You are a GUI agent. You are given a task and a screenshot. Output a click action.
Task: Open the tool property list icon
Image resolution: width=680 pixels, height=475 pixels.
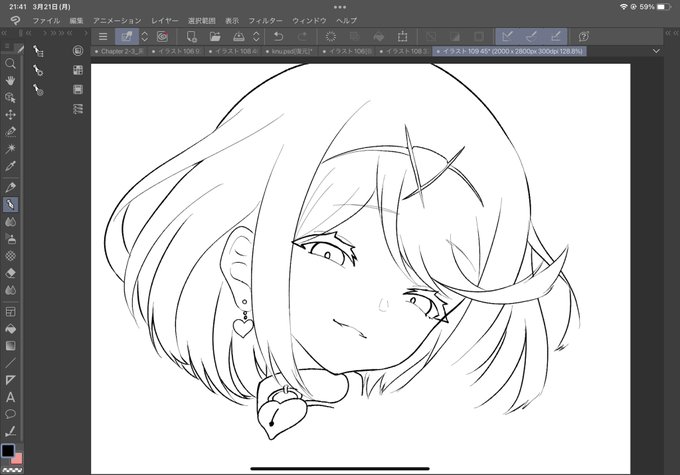(x=78, y=108)
